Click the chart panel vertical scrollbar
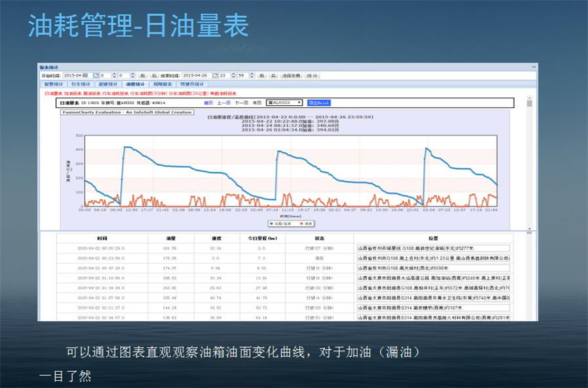 [x=529, y=163]
